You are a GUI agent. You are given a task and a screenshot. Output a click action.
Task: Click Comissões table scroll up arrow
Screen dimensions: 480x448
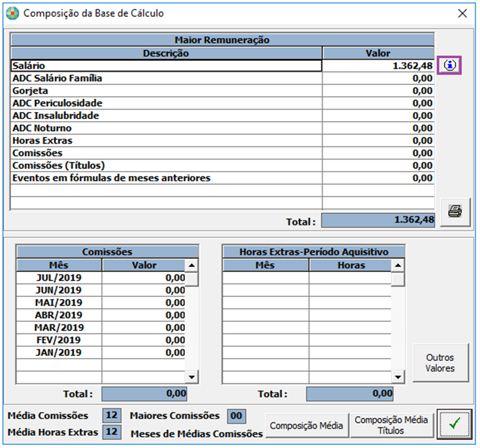(191, 265)
